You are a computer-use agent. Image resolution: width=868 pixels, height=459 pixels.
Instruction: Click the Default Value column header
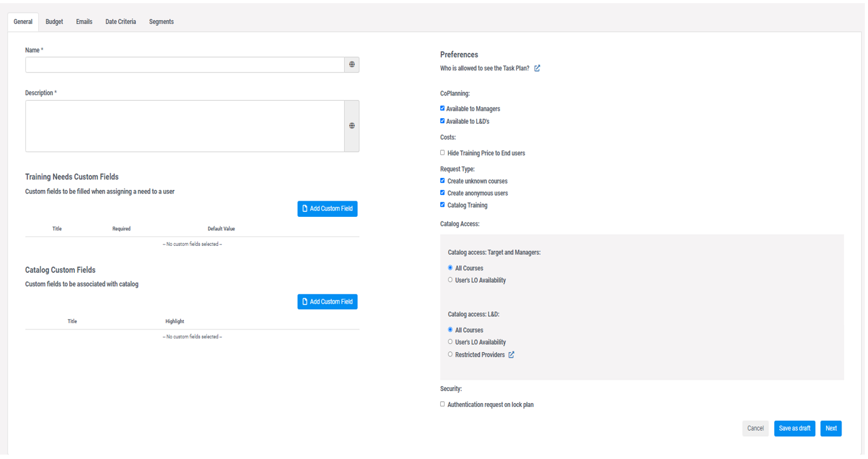(221, 229)
